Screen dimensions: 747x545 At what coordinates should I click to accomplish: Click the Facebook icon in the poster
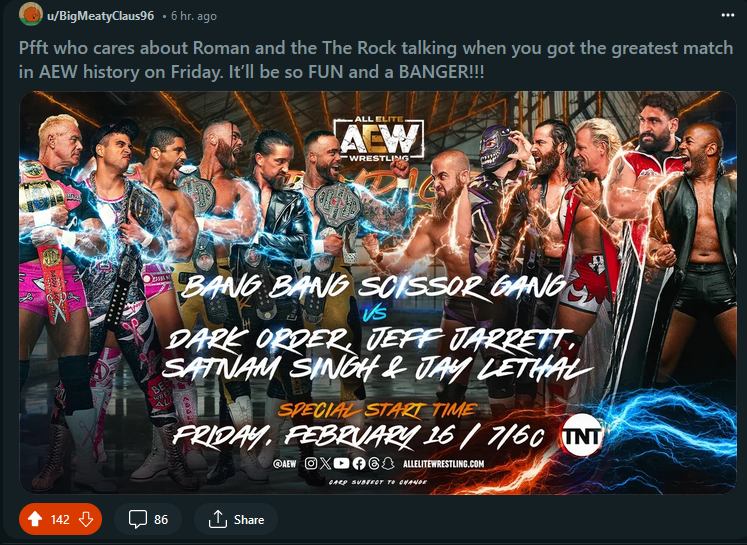pyautogui.click(x=359, y=464)
